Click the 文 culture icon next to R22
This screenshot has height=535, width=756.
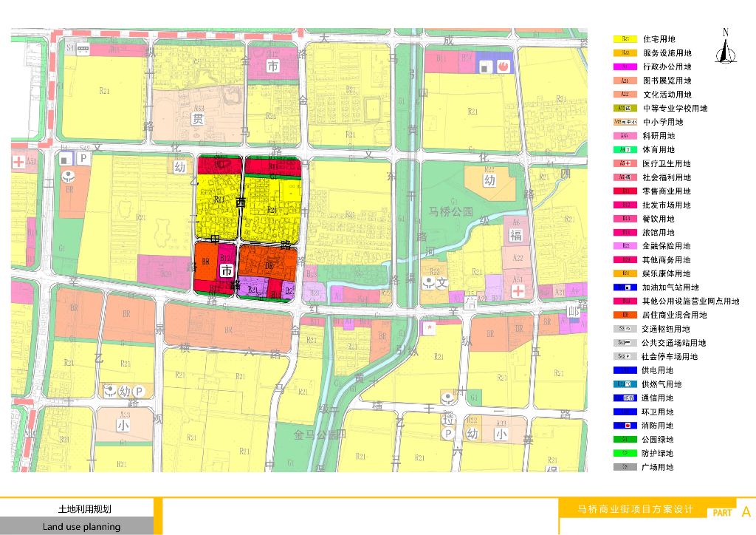442,283
